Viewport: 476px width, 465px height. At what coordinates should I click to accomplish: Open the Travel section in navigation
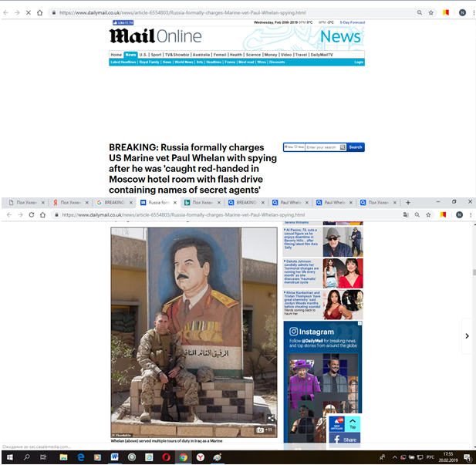[301, 55]
